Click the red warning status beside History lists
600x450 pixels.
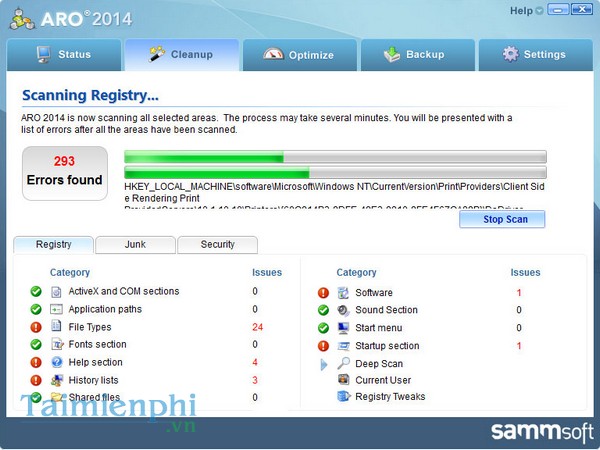pyautogui.click(x=36, y=381)
